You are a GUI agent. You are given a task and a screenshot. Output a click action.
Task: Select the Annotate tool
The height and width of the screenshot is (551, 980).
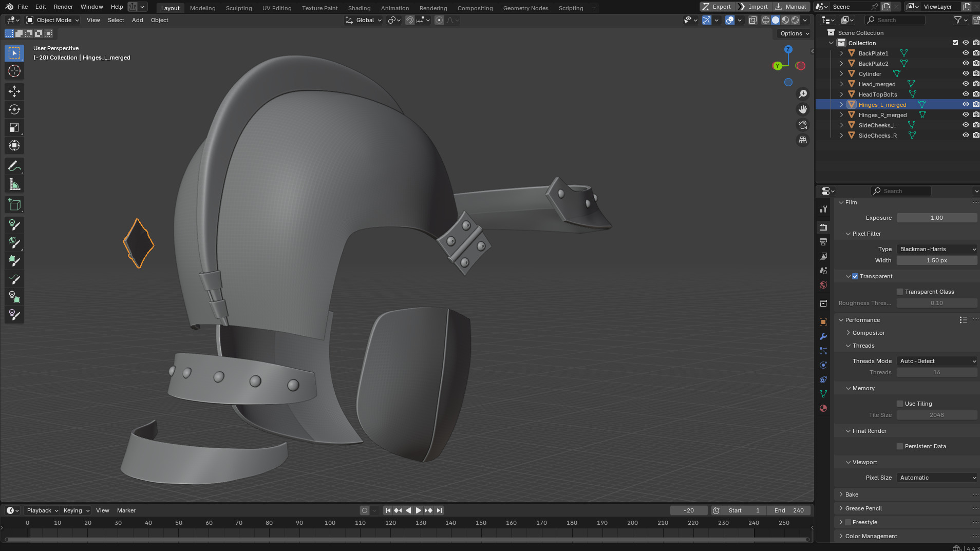pyautogui.click(x=14, y=166)
